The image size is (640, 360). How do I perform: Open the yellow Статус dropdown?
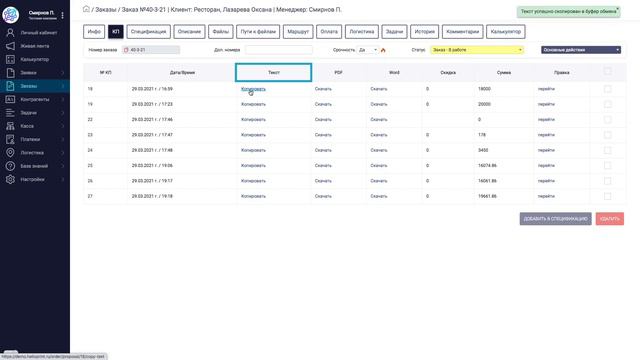tap(477, 50)
